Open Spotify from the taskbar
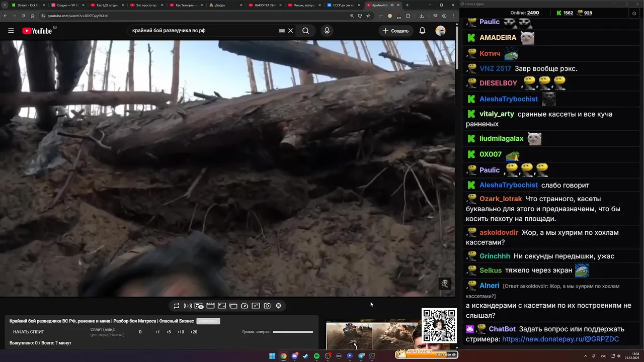Image resolution: width=644 pixels, height=362 pixels. pyautogui.click(x=316, y=356)
